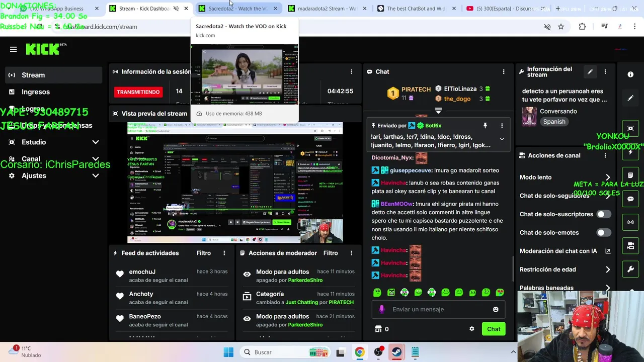Open the Filtro in Feed de actividades
This screenshot has height=362, width=644.
click(x=203, y=253)
